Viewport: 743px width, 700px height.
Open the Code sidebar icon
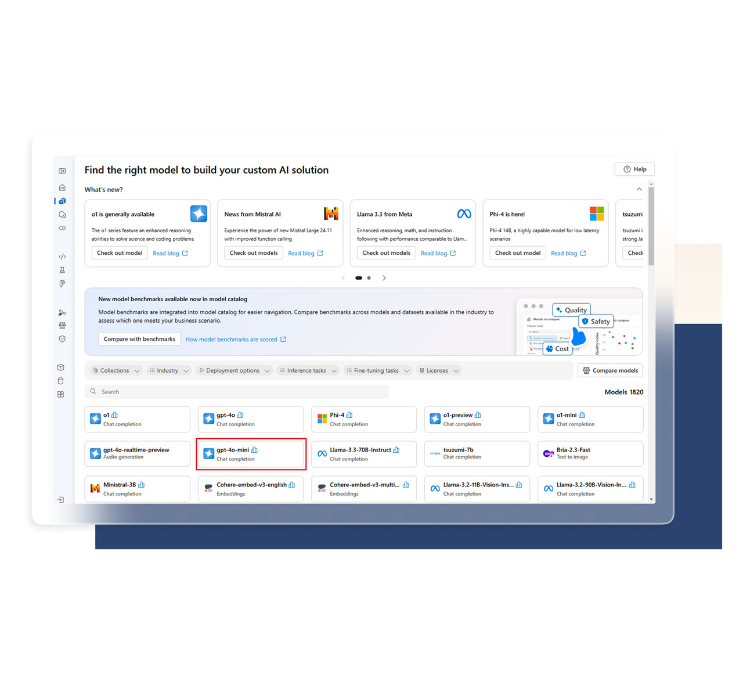[x=62, y=256]
